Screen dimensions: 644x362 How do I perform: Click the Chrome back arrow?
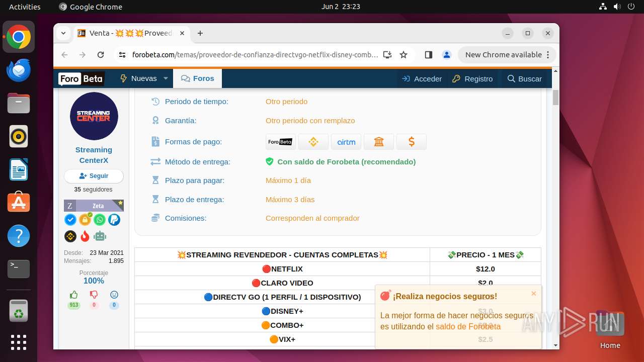point(64,55)
